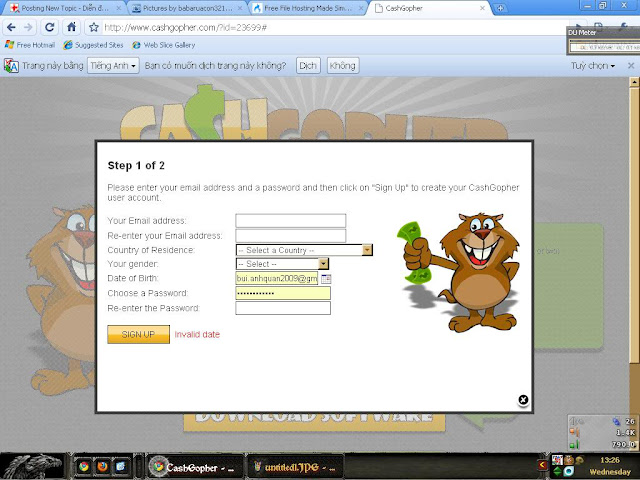Open a new browser tab

pos(501,8)
